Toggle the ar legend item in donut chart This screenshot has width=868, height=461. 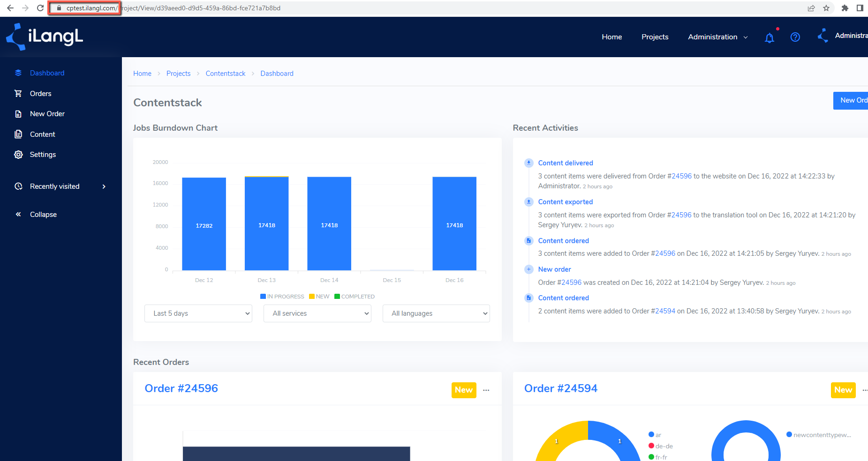[x=655, y=435]
